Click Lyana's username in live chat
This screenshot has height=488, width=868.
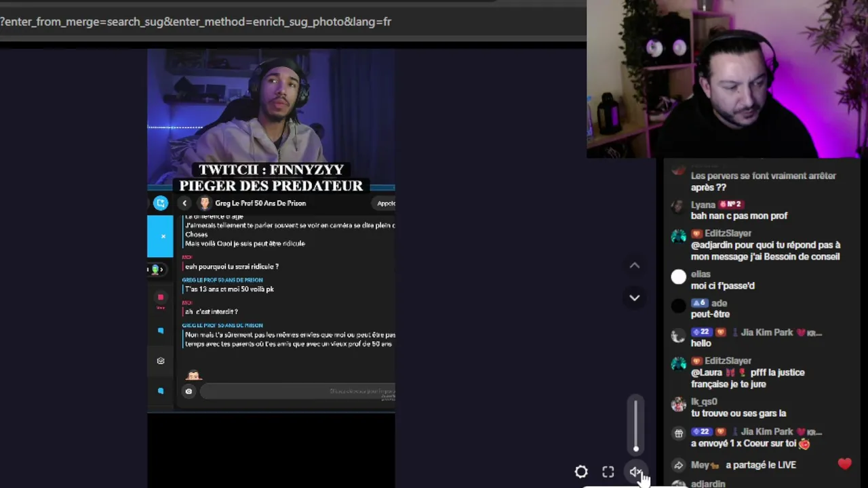pos(703,205)
